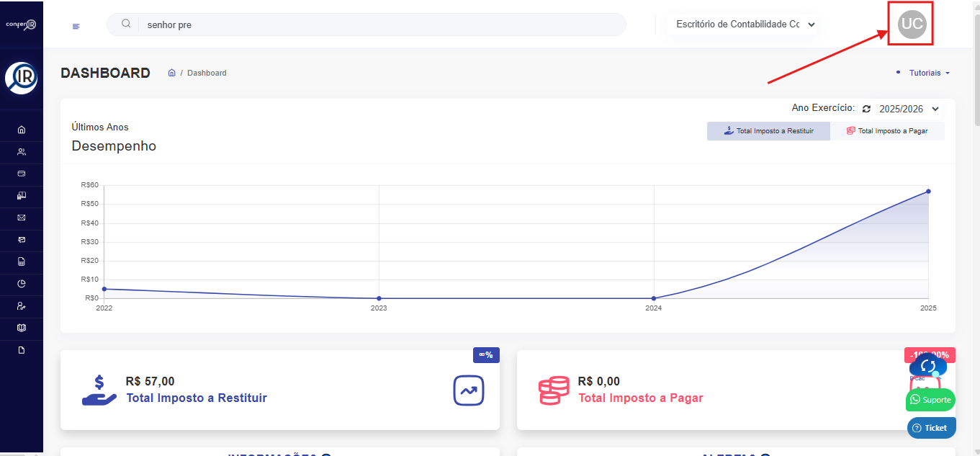
Task: Open the users icon in sidebar
Action: click(x=21, y=151)
